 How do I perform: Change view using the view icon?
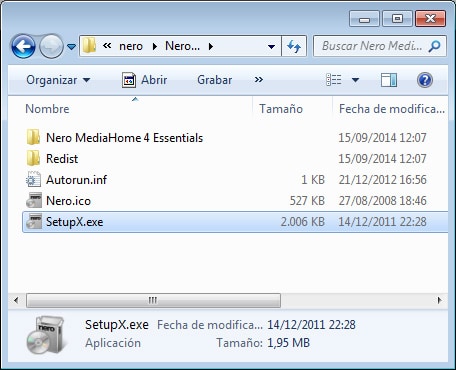[334, 80]
